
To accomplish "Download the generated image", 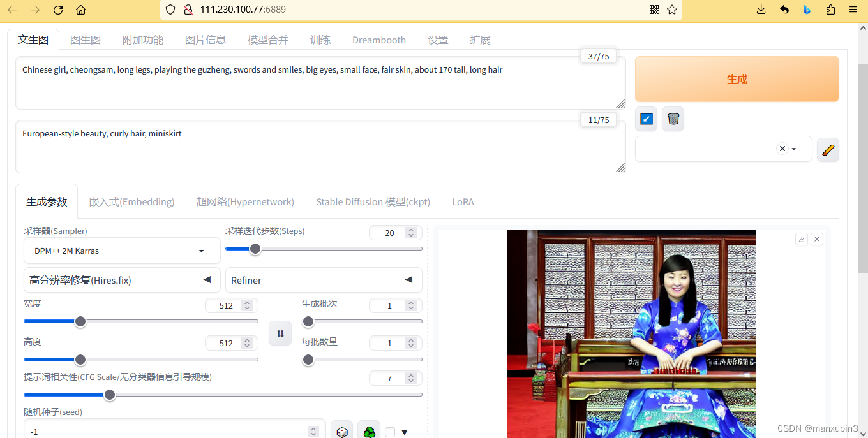I will click(x=802, y=239).
